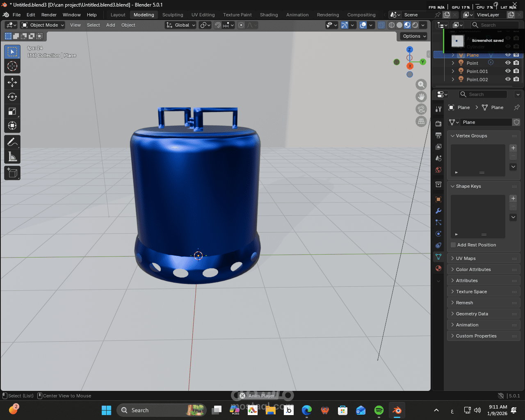
Task: Open the Render menu
Action: (49, 15)
